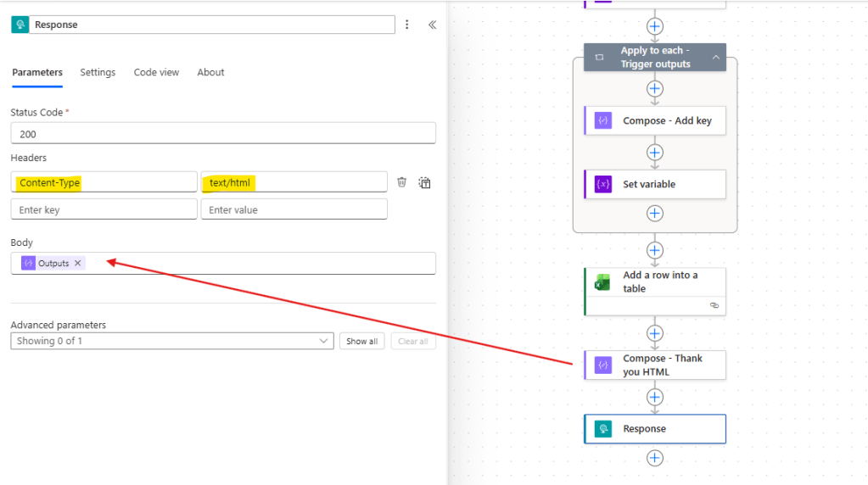Screen dimensions: 868x485
Task: Click the Show all button
Action: click(362, 341)
